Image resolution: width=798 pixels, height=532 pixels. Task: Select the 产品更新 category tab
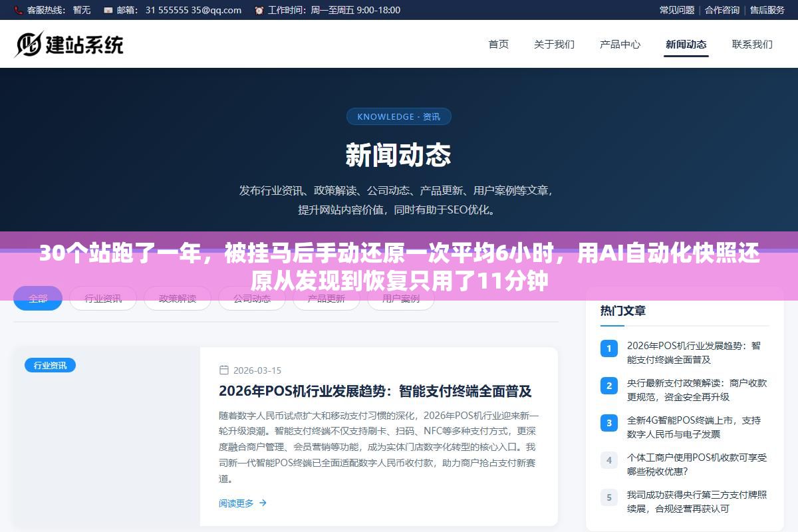pyautogui.click(x=327, y=299)
